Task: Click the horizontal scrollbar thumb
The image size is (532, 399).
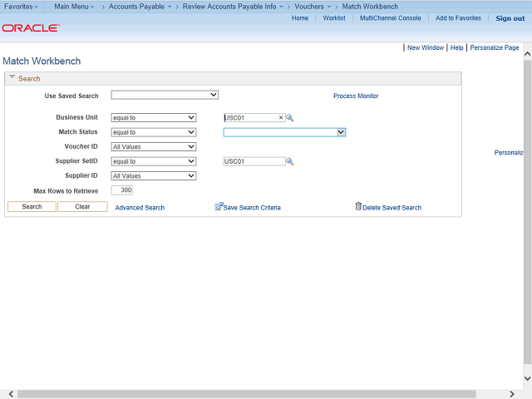Action: [x=247, y=394]
